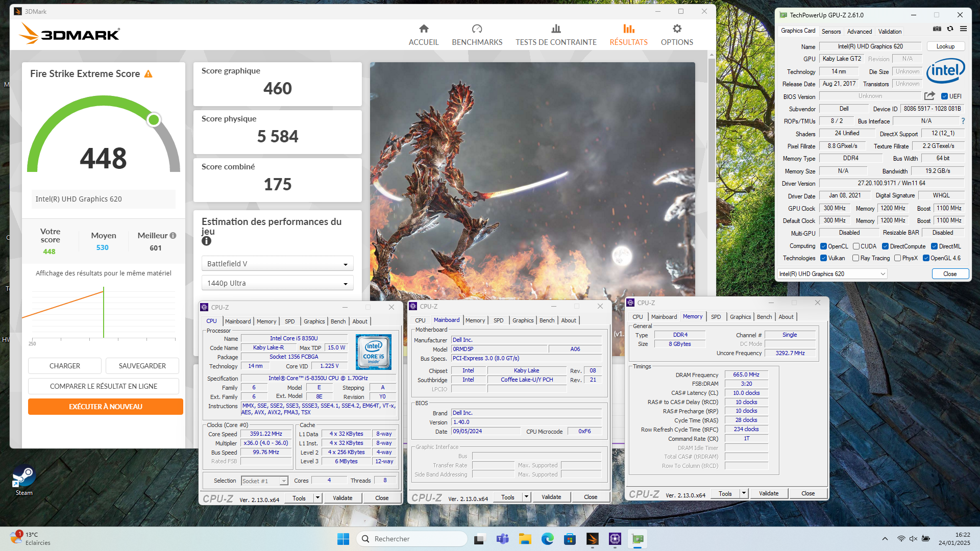Click Validate in CPU-Z Memory window

coord(769,493)
